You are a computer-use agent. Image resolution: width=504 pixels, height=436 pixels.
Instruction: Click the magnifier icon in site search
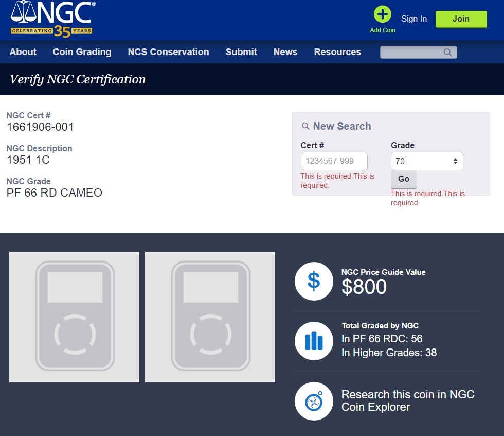pyautogui.click(x=447, y=53)
